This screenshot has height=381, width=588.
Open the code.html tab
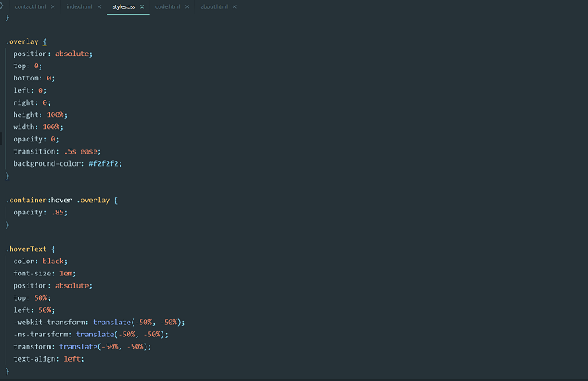pos(168,6)
